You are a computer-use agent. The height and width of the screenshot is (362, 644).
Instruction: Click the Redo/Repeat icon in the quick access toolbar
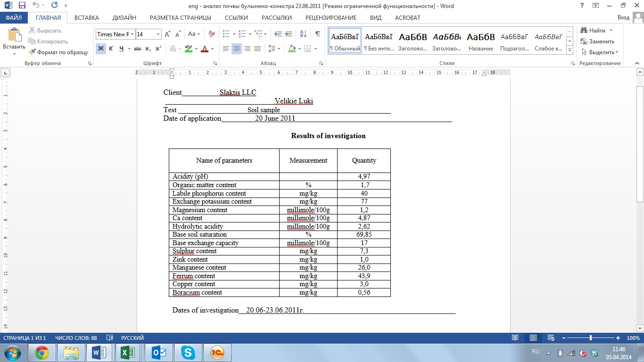point(54,5)
